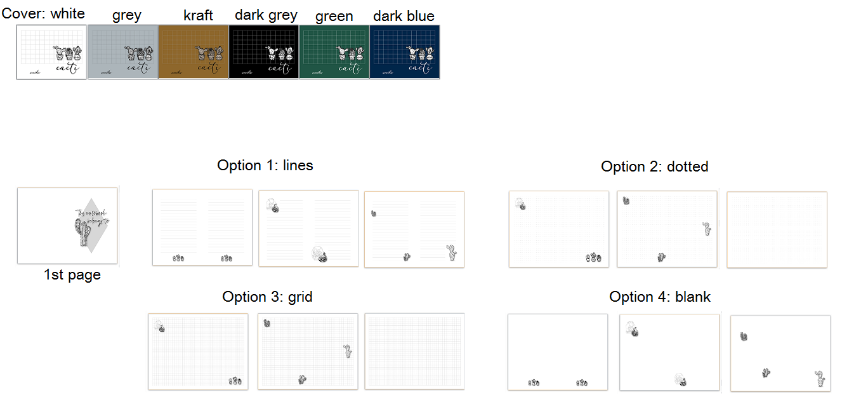Select the dark blue cover

(404, 52)
